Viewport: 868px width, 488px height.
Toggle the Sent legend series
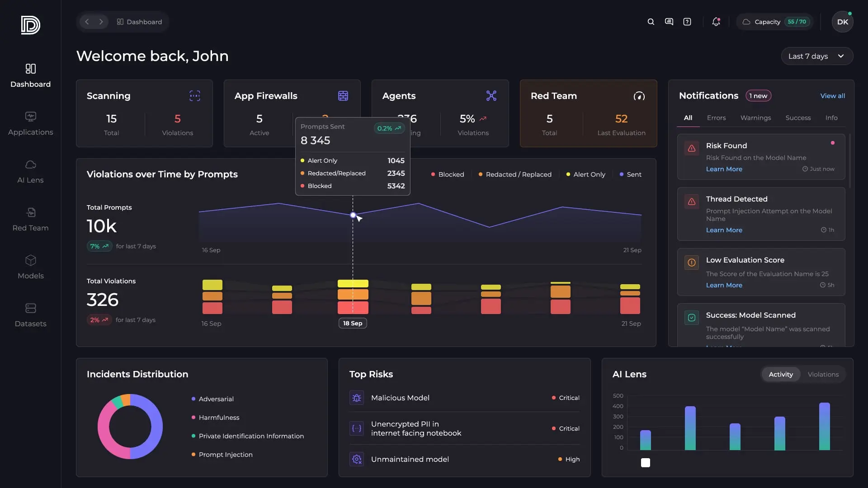tap(630, 174)
